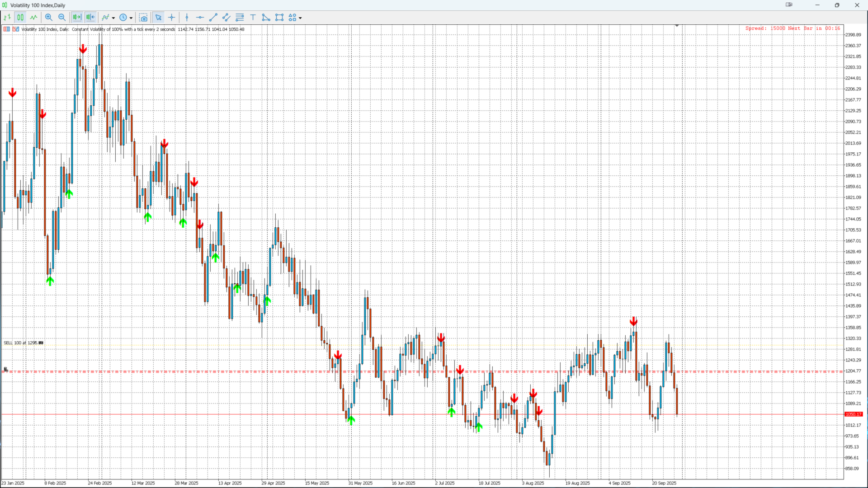Open the shapes objects dropdown arrow

click(x=300, y=18)
